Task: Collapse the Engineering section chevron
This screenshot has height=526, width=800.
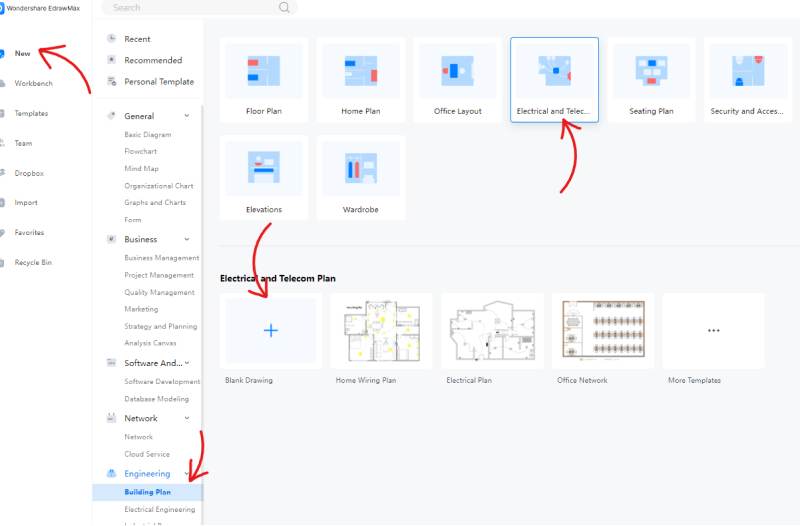Action: point(187,473)
